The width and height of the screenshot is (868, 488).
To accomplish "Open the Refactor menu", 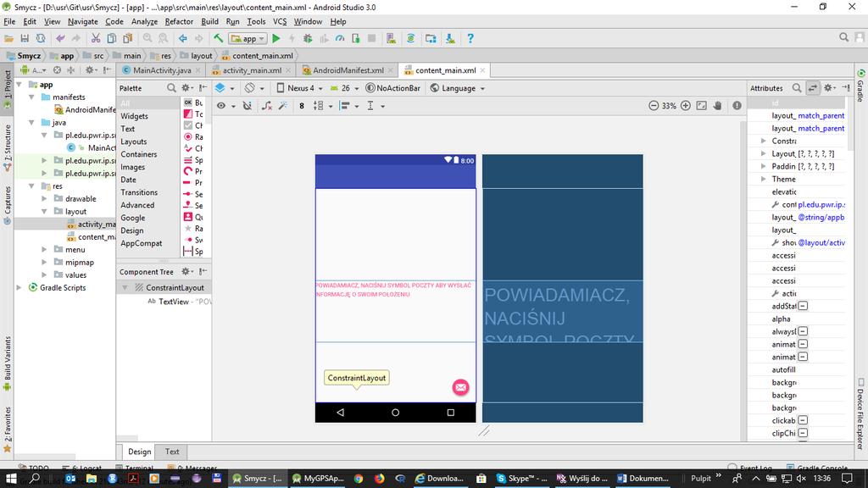I will (x=179, y=21).
